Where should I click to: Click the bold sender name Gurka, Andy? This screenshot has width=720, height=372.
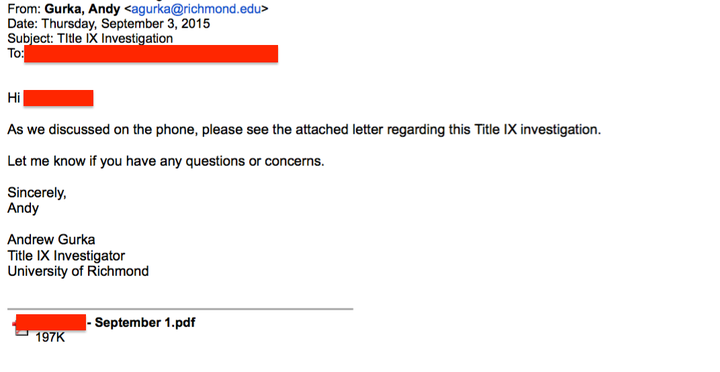click(82, 9)
